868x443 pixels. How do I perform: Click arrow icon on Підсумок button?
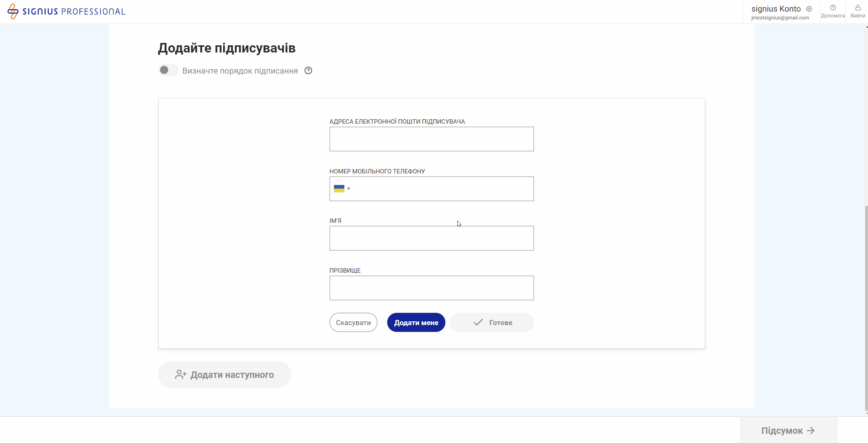point(811,431)
